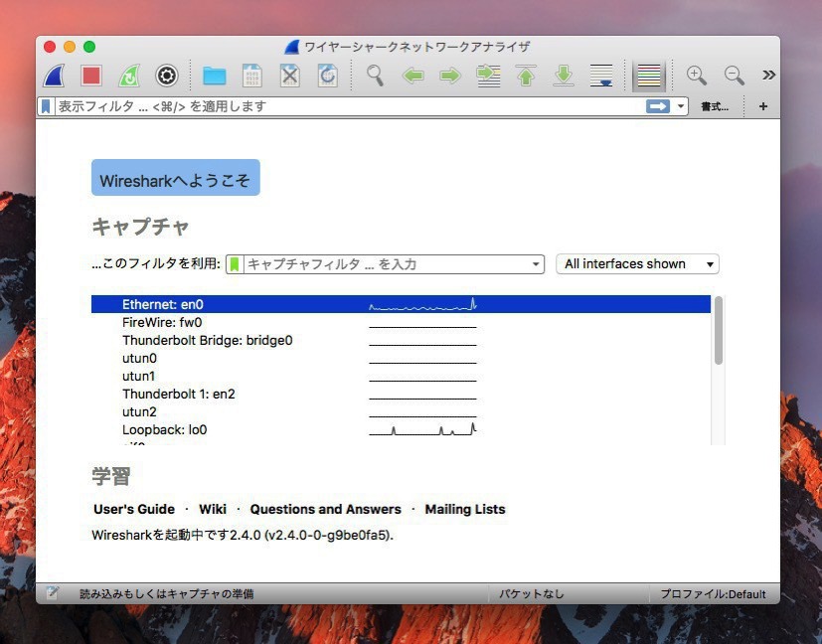Open capture options gear icon
The image size is (822, 644).
pos(167,76)
